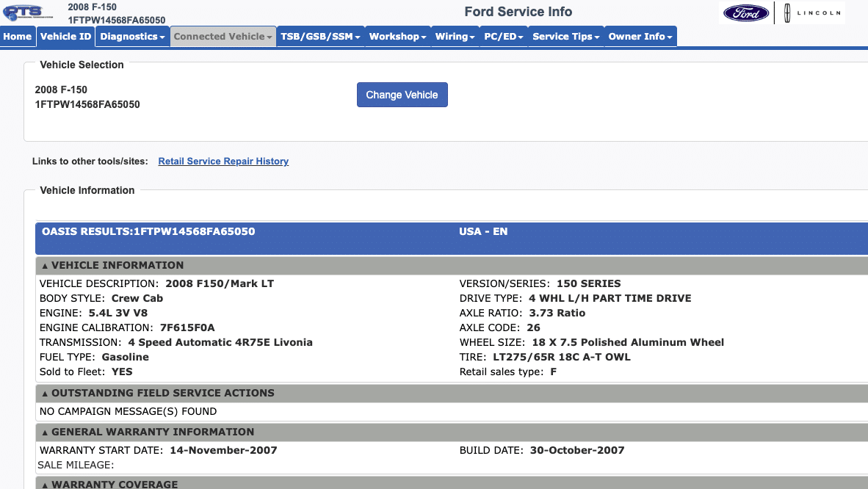Screen dimensions: 868x489
Task: Click the Lincoln logo
Action: pos(814,12)
